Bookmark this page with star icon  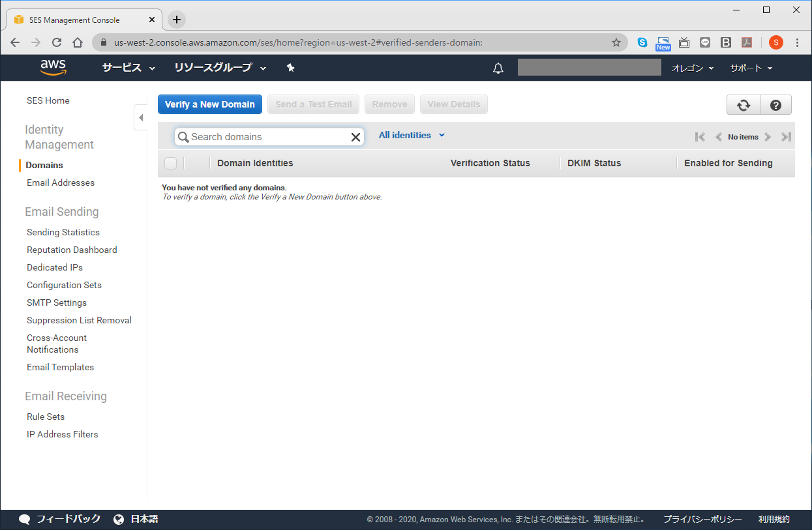tap(616, 42)
